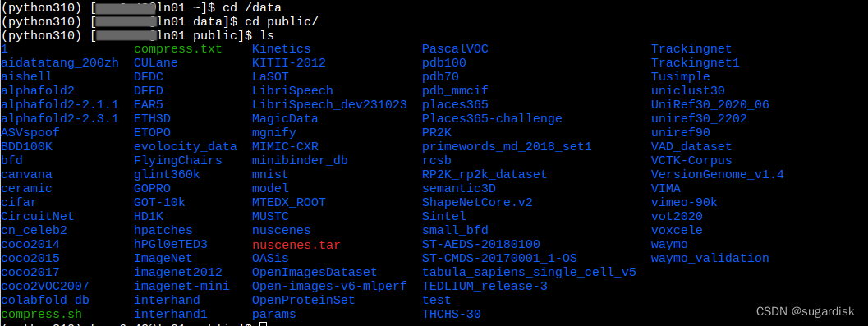
Task: Select the minibinder_db directory name
Action: tap(300, 160)
